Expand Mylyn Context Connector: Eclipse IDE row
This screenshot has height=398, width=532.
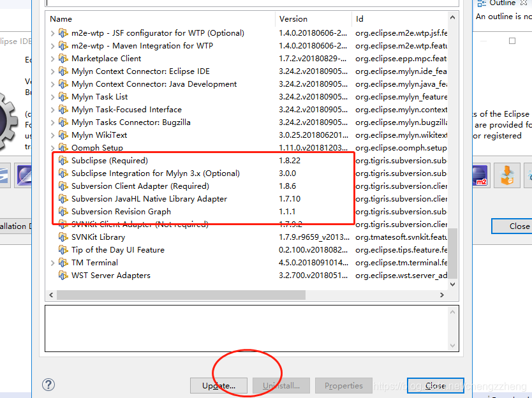point(52,71)
